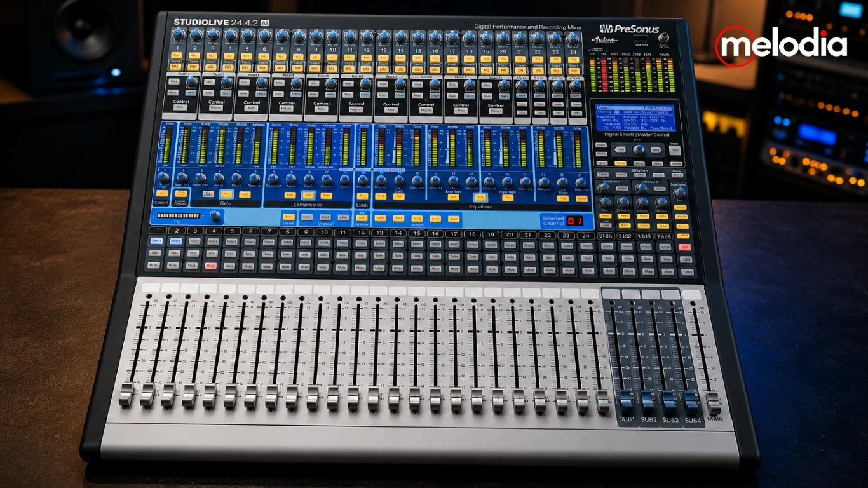The image size is (868, 488).
Task: Click the MAIN output fader cap
Action: [714, 403]
